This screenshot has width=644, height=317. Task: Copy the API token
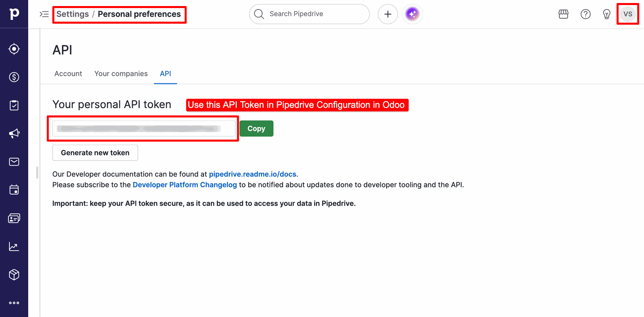coord(256,129)
